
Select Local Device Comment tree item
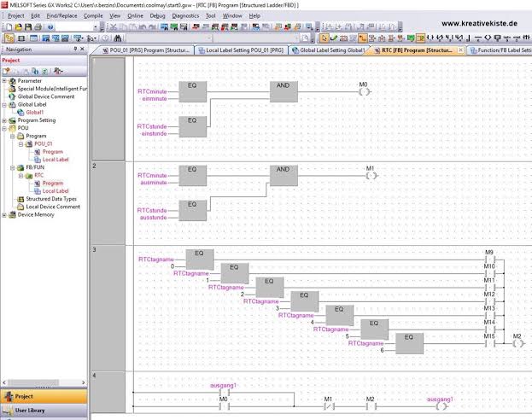(53, 207)
